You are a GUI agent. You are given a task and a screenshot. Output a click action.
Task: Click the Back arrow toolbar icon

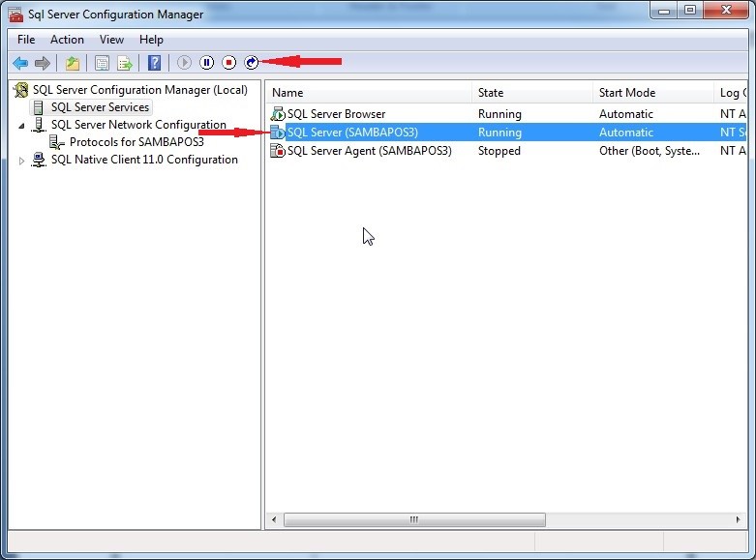[x=20, y=63]
